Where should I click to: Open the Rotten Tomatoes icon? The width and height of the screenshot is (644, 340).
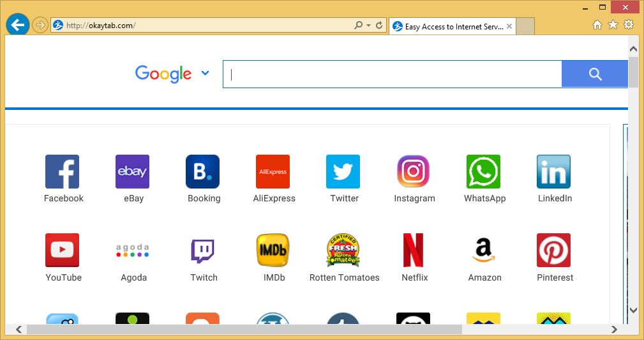point(343,250)
